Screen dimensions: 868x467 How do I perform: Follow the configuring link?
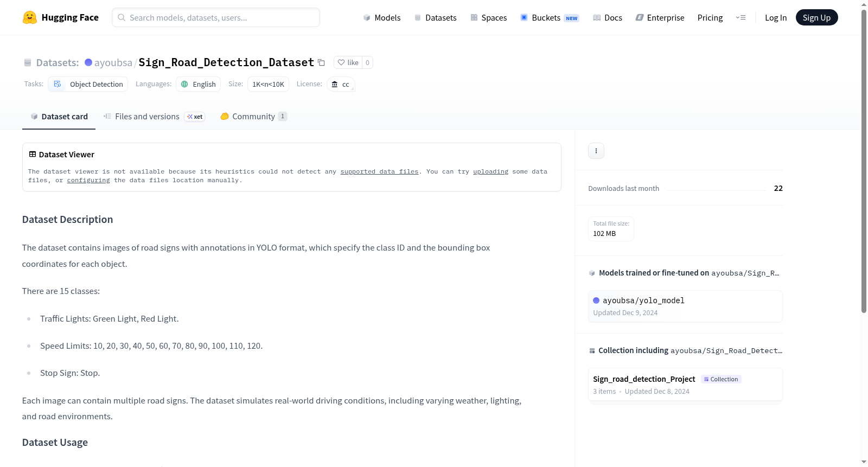pyautogui.click(x=88, y=180)
